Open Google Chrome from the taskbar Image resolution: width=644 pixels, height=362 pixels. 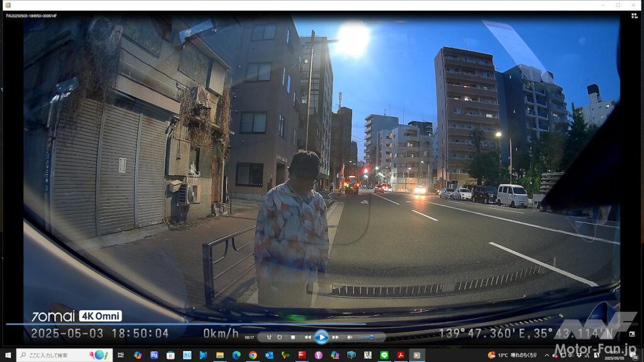[x=252, y=355]
